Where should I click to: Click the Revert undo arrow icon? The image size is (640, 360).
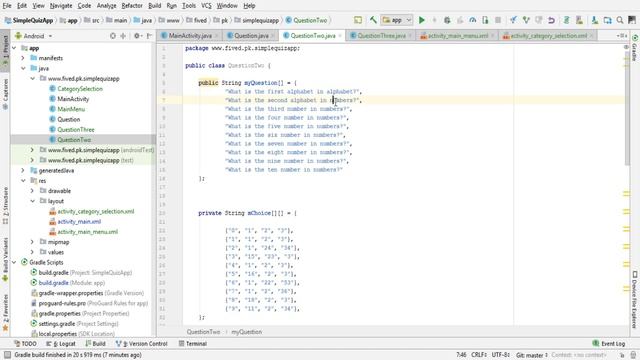click(551, 20)
